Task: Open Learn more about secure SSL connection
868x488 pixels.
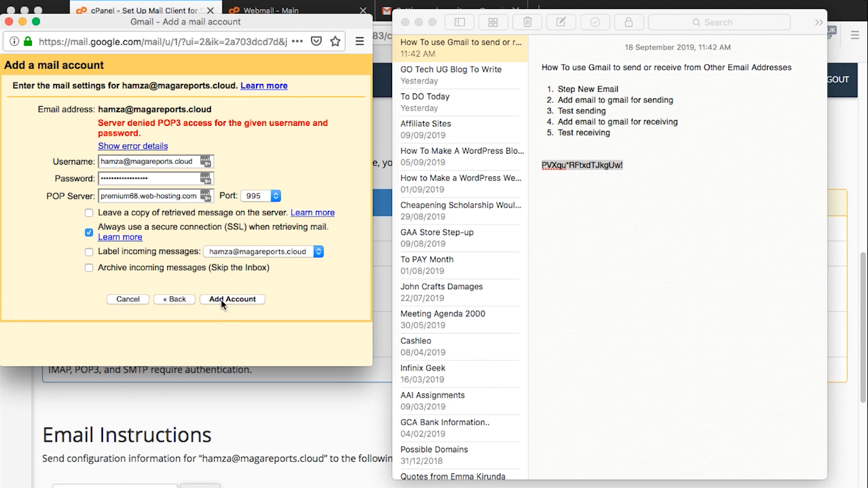Action: 120,237
